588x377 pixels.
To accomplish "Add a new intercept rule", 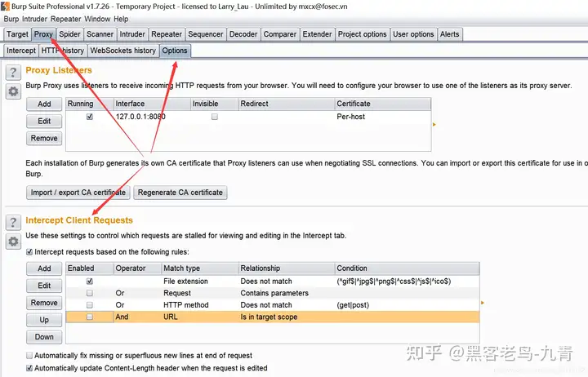I will pyautogui.click(x=44, y=268).
